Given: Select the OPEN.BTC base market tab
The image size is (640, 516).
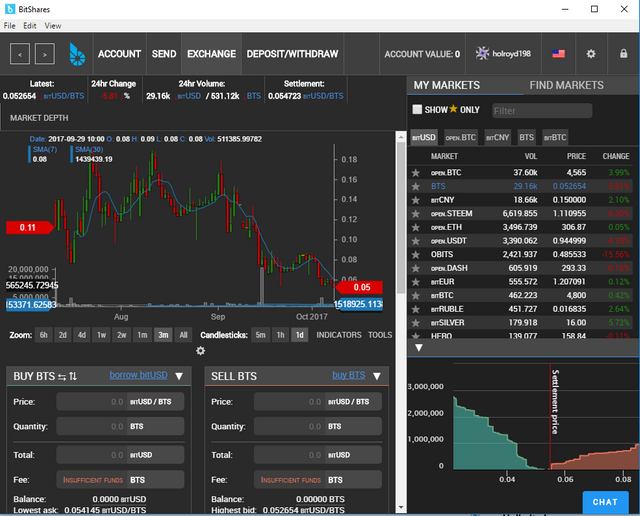Looking at the screenshot, I should (460, 138).
